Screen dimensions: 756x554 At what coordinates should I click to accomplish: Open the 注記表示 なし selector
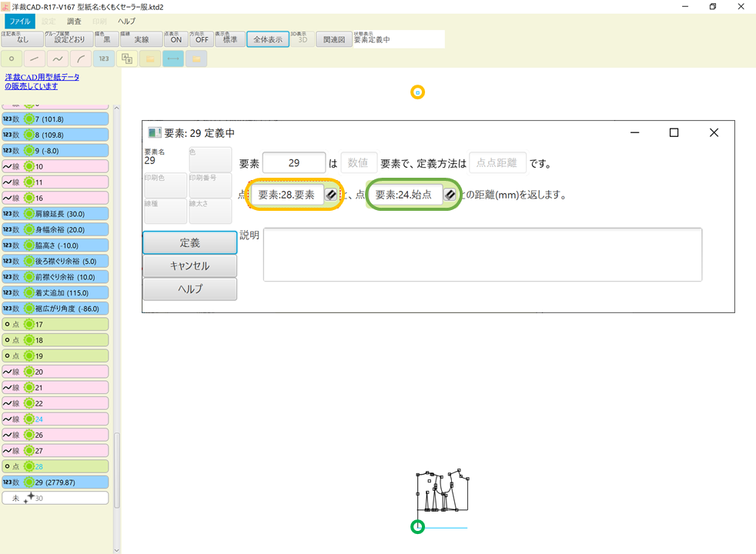[x=22, y=38]
